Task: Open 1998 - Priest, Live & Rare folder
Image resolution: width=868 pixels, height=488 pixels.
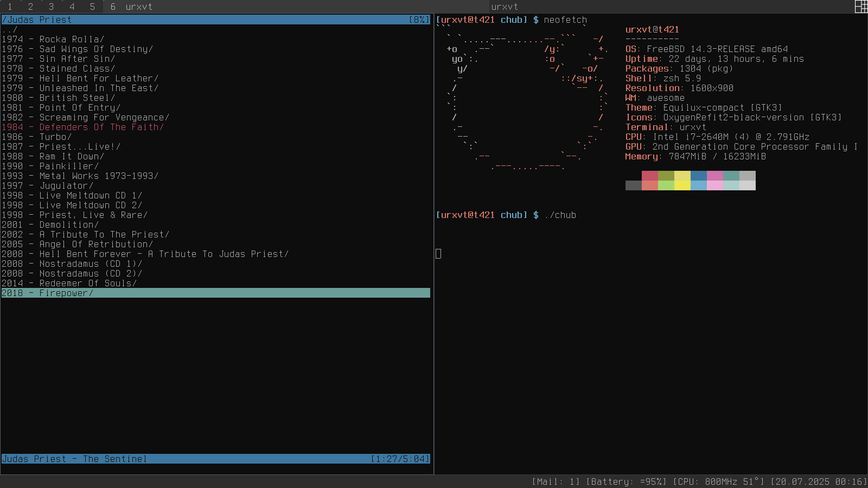Action: 74,215
